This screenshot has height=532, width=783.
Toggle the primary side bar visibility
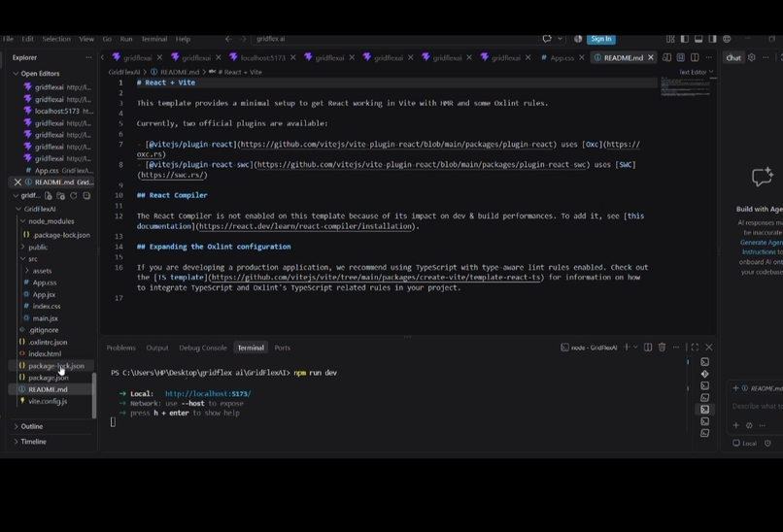pyautogui.click(x=685, y=39)
